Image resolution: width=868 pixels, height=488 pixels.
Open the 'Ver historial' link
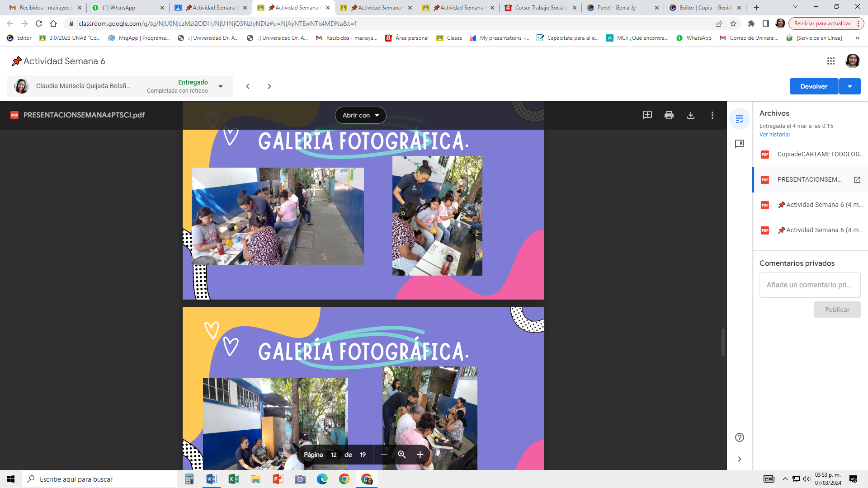(x=774, y=135)
